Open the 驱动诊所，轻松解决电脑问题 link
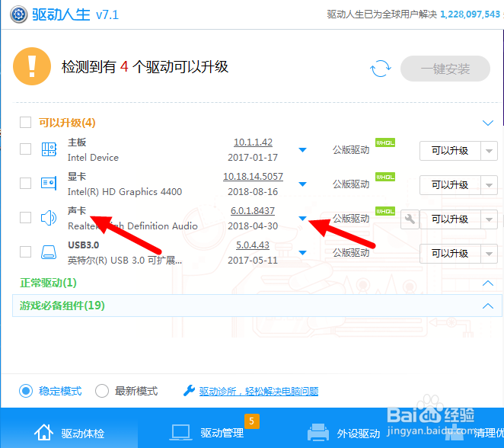 [x=259, y=392]
